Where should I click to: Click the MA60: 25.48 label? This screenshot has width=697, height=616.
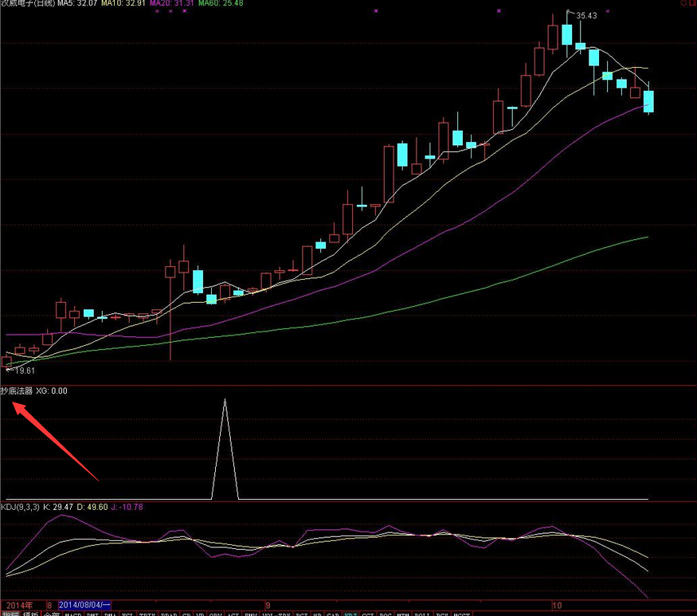pos(221,3)
